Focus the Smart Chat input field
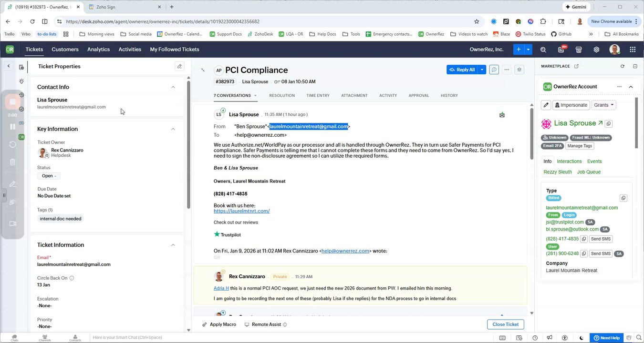 tap(291, 337)
